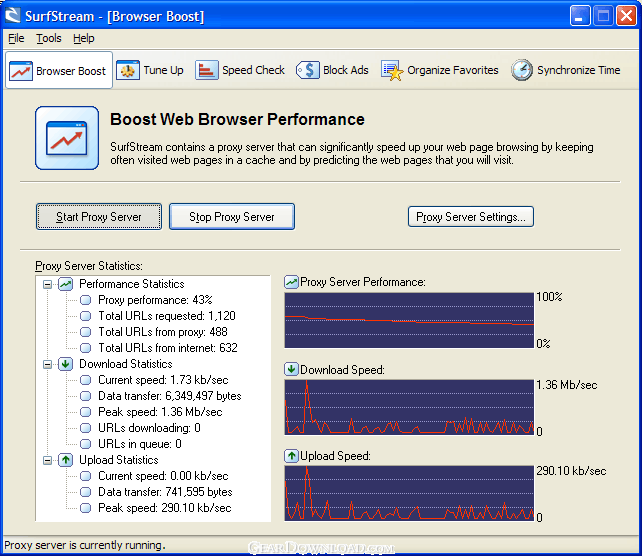Collapse the Upload Statistics tree node

47,460
